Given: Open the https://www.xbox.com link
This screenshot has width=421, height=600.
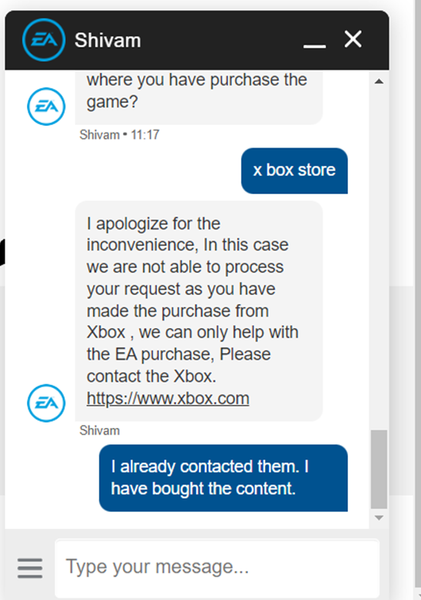Looking at the screenshot, I should (168, 398).
